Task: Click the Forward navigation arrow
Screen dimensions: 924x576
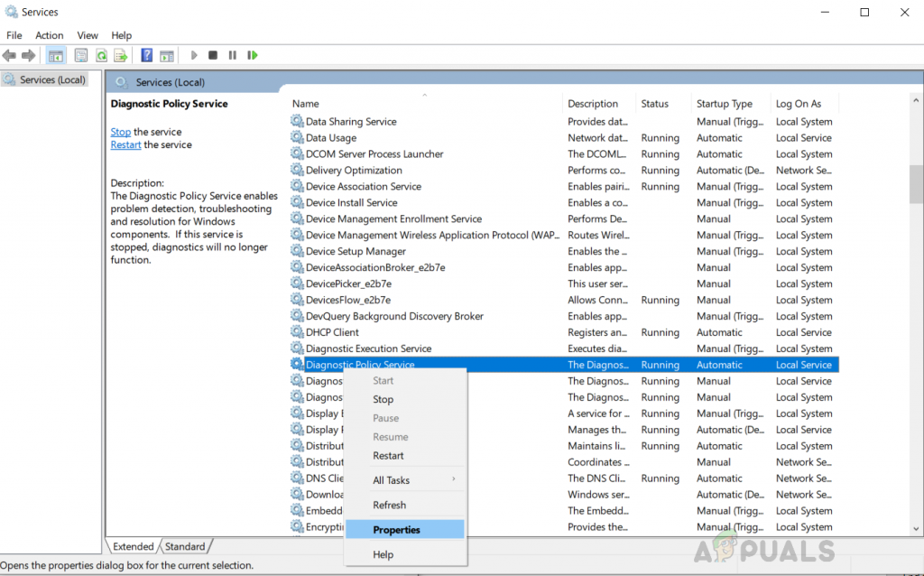Action: [x=30, y=55]
